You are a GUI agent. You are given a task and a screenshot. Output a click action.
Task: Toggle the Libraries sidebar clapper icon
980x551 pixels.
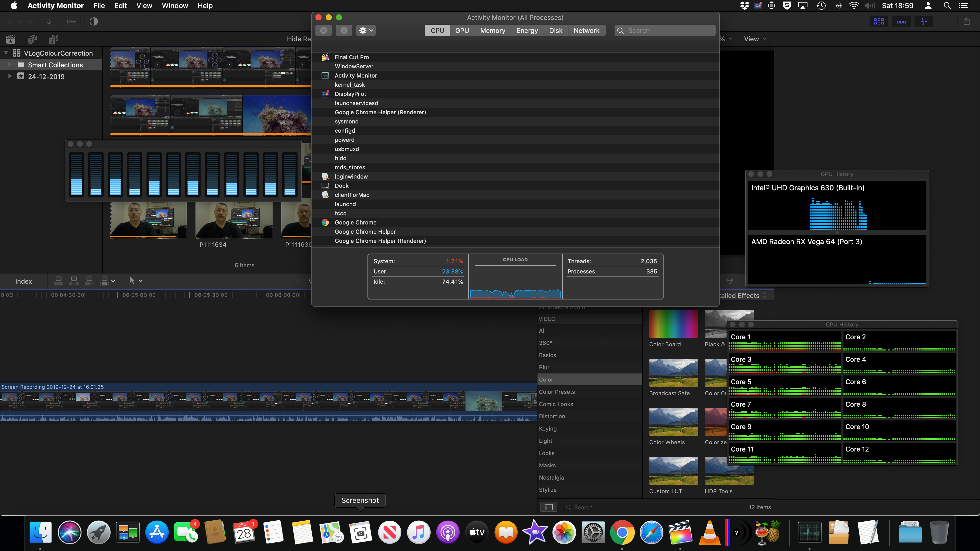11,39
